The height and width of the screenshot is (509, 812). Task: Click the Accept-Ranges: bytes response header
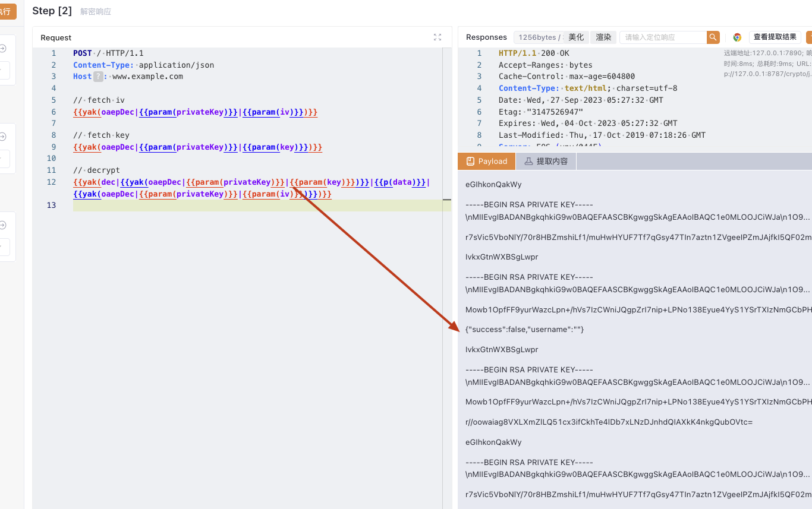click(x=546, y=65)
